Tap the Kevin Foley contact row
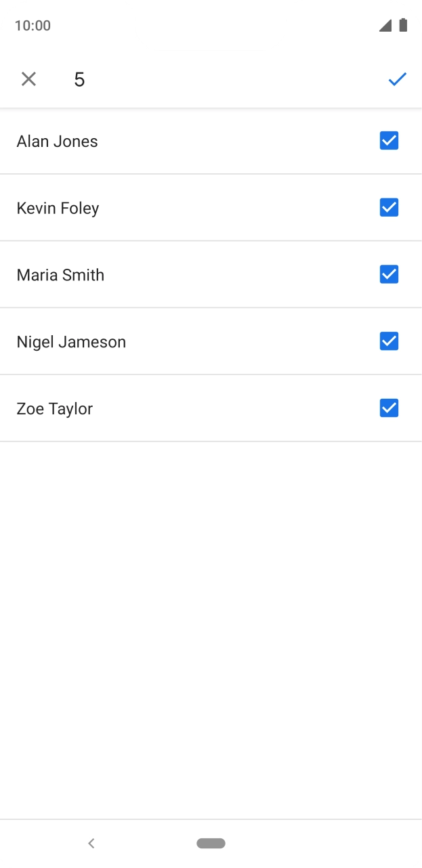Image resolution: width=422 pixels, height=868 pixels. click(169, 207)
